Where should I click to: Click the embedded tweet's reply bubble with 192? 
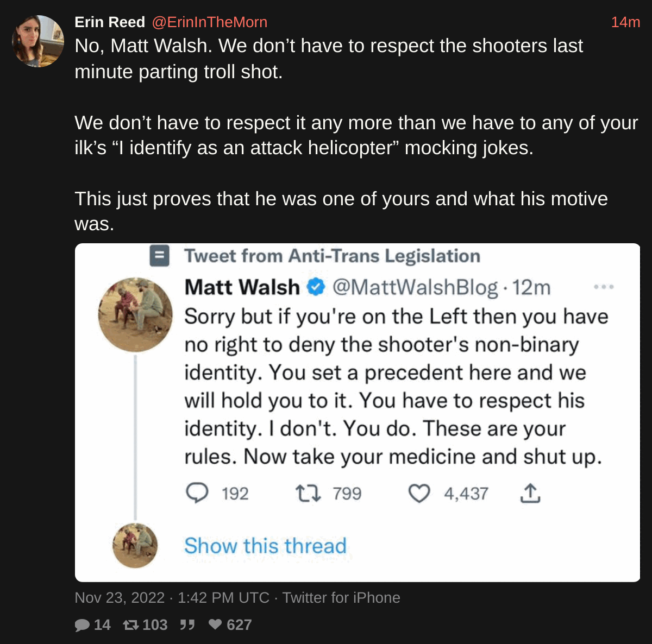click(197, 493)
